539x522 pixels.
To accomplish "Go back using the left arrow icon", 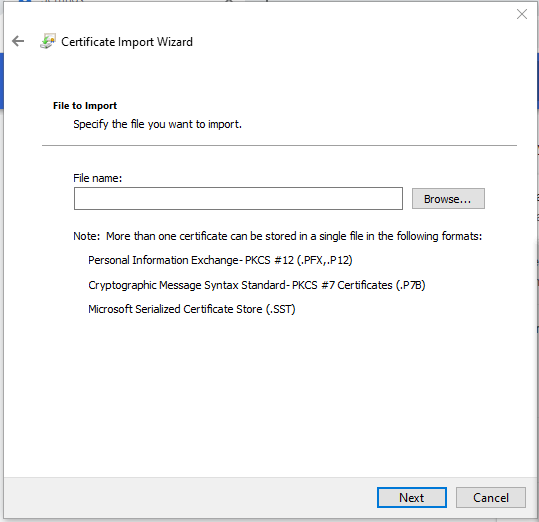I will pyautogui.click(x=18, y=41).
